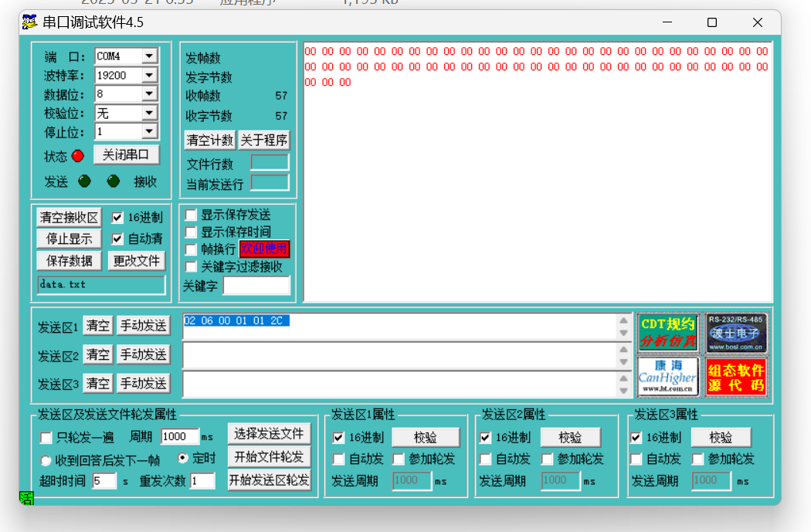Click 关闭串口 to close the port
This screenshot has height=532, width=811.
(x=126, y=154)
